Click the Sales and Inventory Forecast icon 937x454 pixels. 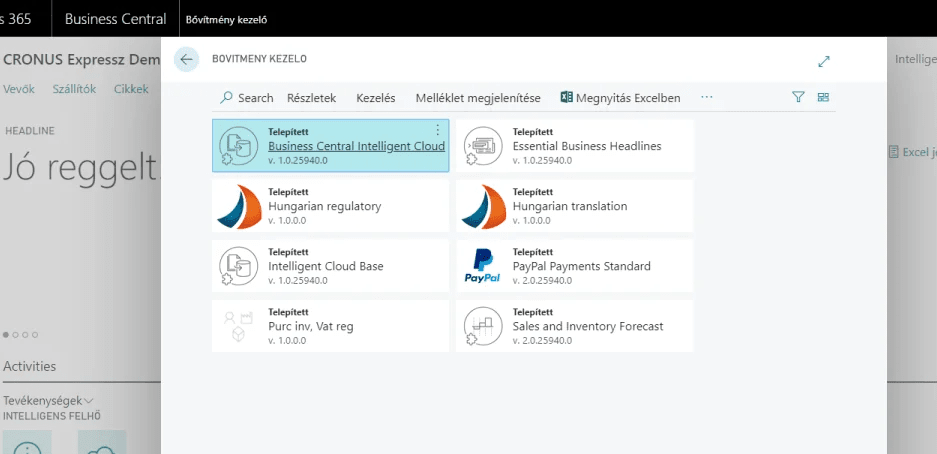[483, 327]
